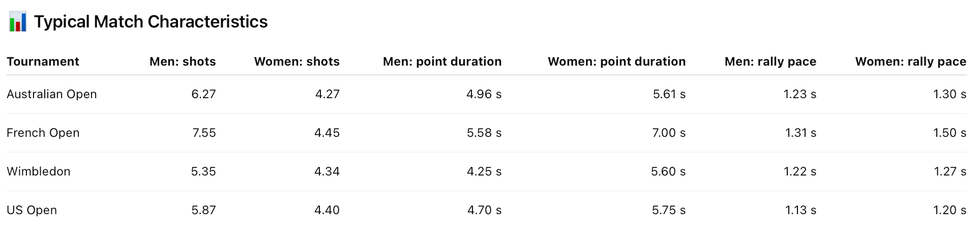Select the US Open row label

point(32,210)
